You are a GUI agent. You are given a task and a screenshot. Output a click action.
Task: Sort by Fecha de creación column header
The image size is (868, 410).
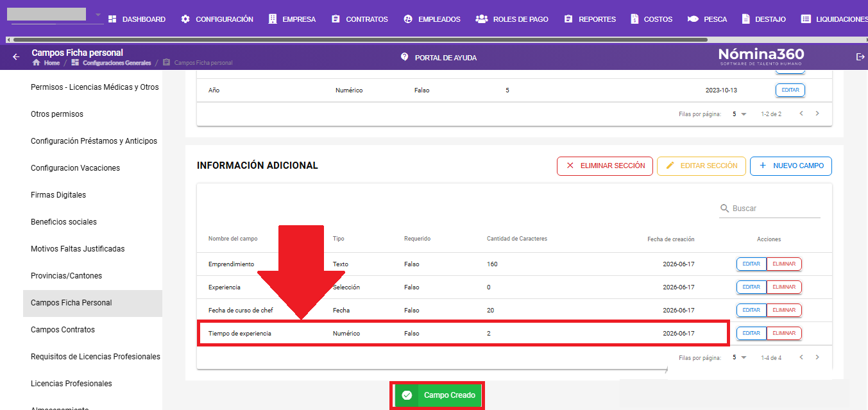pyautogui.click(x=670, y=239)
